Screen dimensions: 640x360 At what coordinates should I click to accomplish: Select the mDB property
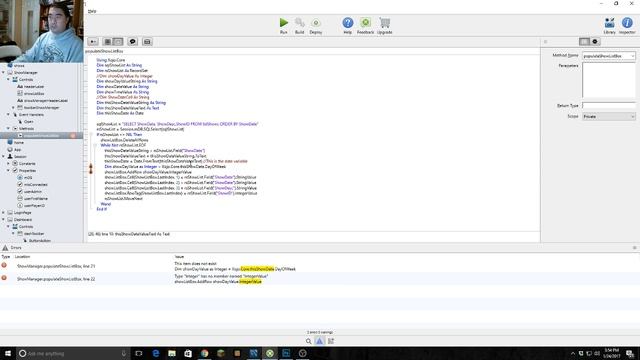tap(28, 178)
